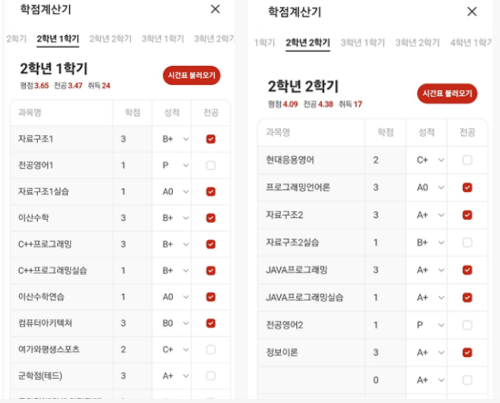Close the left 학점계산기 panel with the X
The width and height of the screenshot is (500, 403).
tap(215, 9)
